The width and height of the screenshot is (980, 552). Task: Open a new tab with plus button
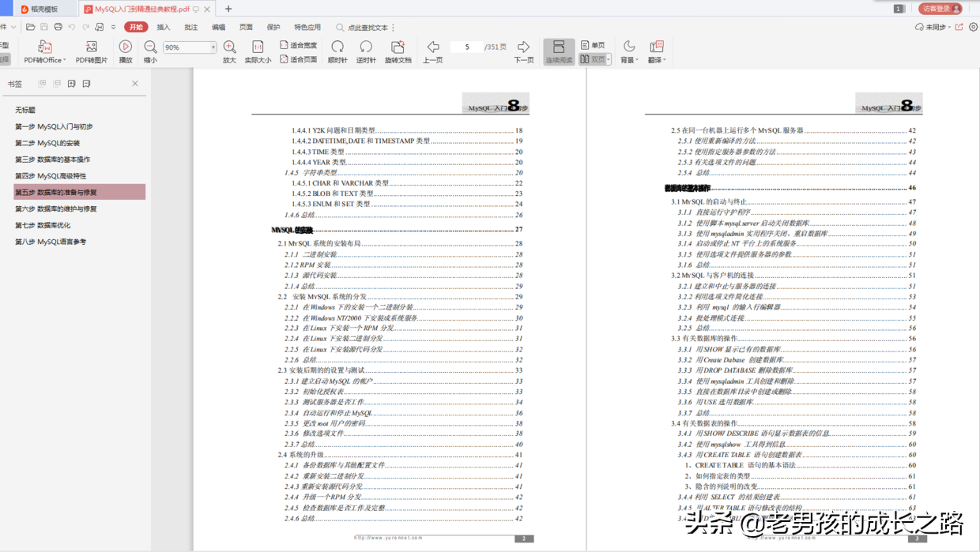pyautogui.click(x=228, y=9)
